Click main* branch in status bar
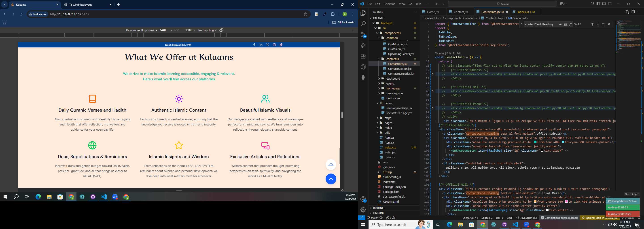This screenshot has width=644, height=229. pyautogui.click(x=373, y=218)
